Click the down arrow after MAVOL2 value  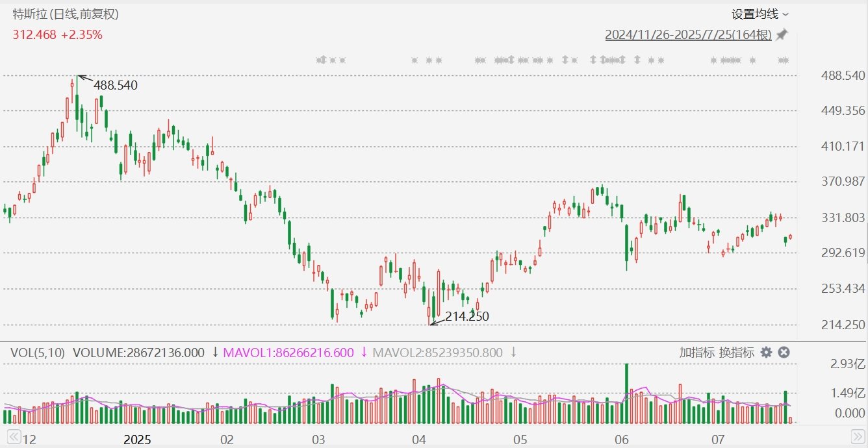click(513, 353)
